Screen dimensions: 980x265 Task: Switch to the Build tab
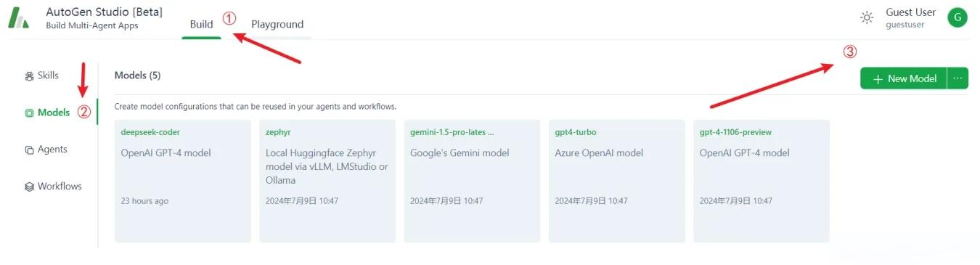click(x=201, y=24)
